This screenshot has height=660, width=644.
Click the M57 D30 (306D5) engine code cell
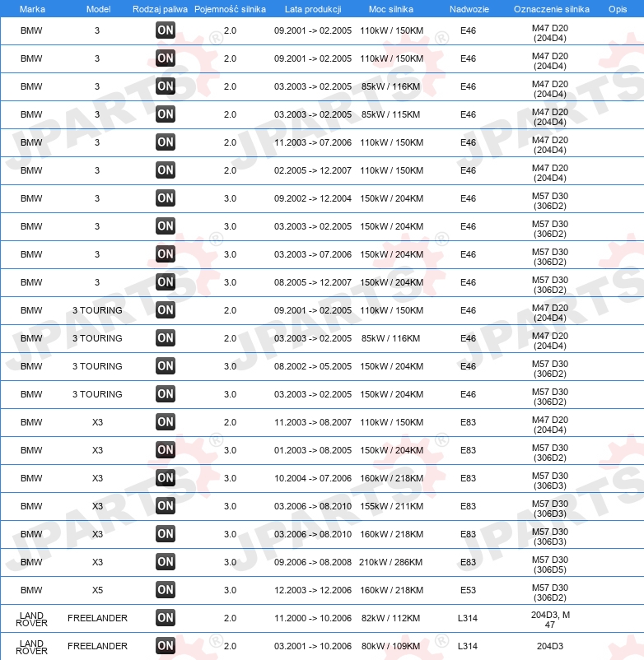pyautogui.click(x=549, y=565)
